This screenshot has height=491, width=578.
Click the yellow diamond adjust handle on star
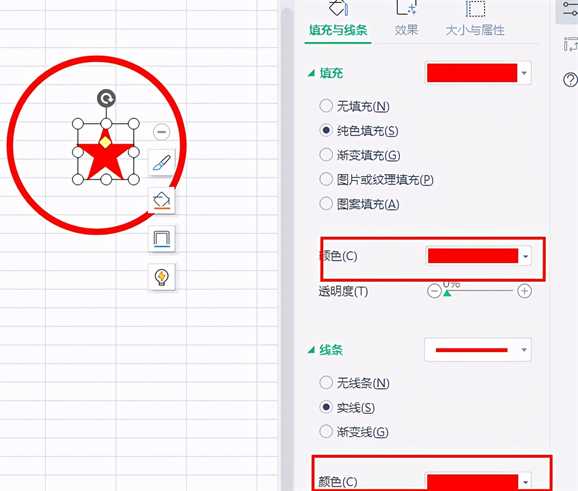pyautogui.click(x=105, y=142)
